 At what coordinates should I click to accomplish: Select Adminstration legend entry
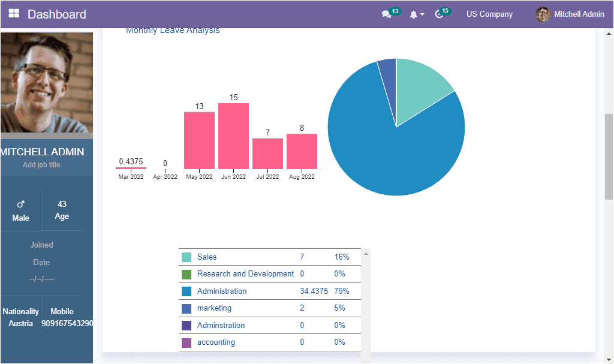coord(221,325)
